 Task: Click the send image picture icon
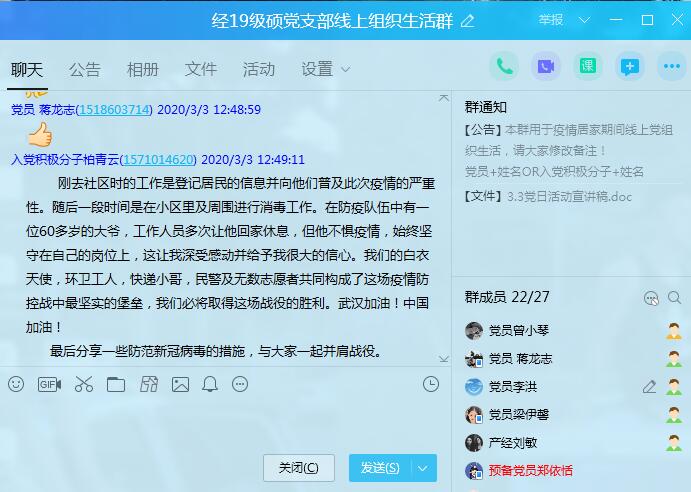pos(180,384)
